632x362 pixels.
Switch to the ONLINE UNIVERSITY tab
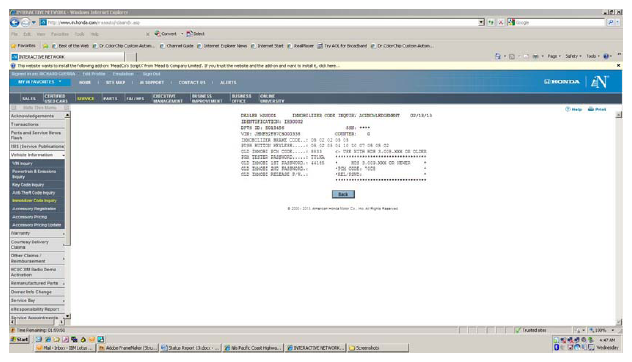[272, 98]
